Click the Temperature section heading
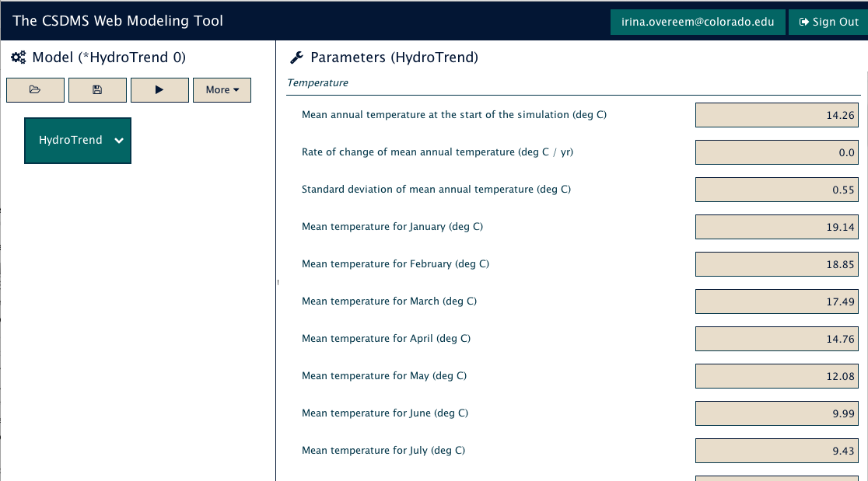The height and width of the screenshot is (481, 868). point(318,83)
